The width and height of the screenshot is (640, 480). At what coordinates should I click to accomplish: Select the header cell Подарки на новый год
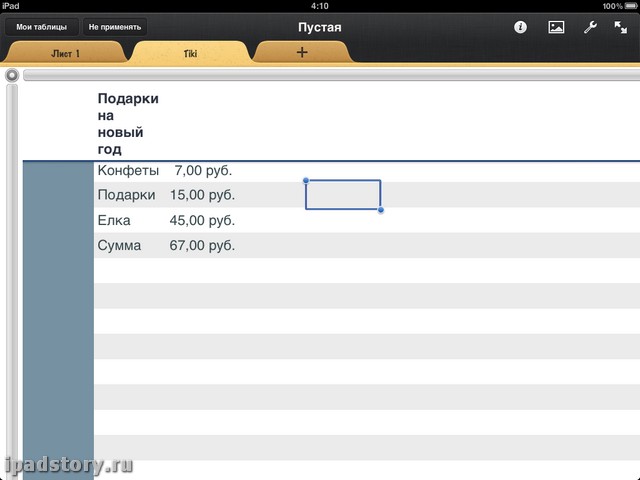(x=128, y=124)
